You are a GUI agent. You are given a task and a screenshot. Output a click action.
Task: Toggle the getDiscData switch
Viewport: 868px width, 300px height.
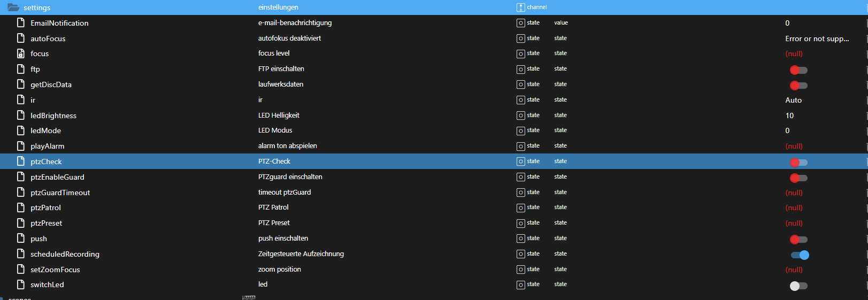[x=798, y=86]
